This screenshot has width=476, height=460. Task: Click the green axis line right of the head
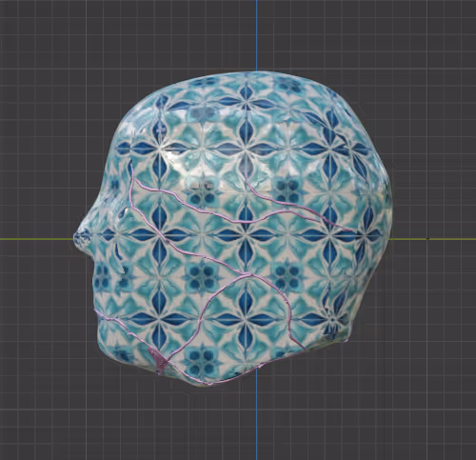point(433,239)
